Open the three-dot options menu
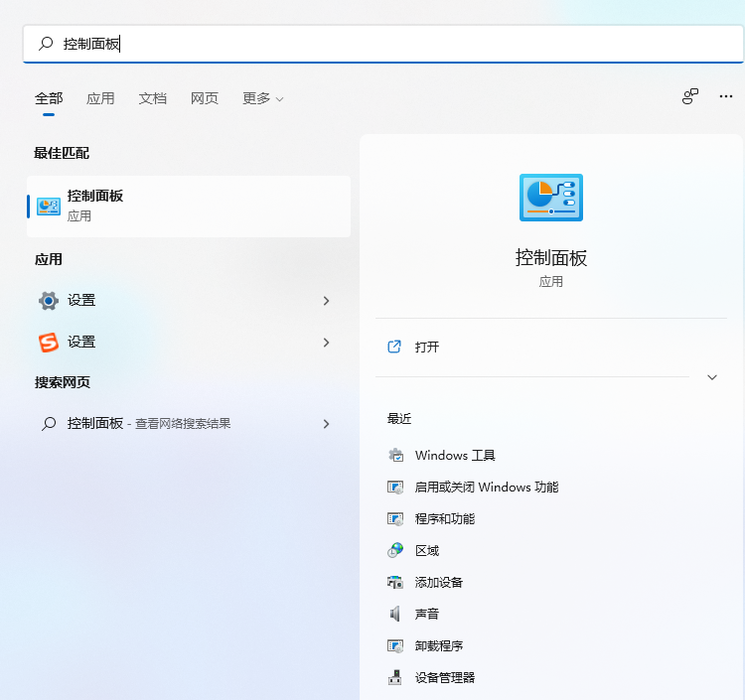The height and width of the screenshot is (700, 745). [725, 96]
